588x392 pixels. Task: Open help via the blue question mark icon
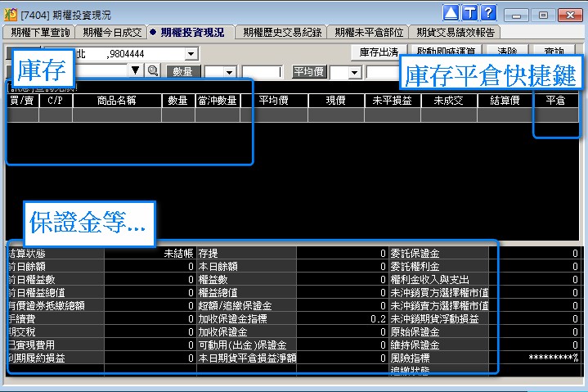click(x=488, y=14)
